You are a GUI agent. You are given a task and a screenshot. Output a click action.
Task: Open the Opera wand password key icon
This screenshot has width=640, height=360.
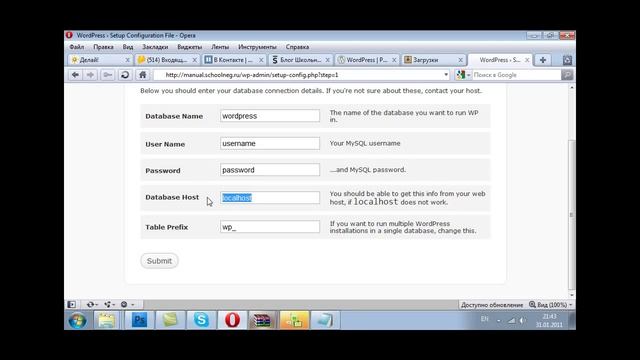point(107,75)
